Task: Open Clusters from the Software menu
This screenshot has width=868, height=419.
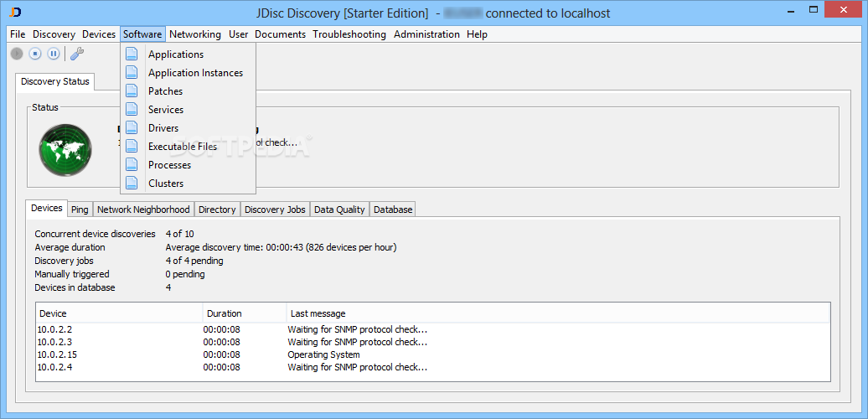Action: [188, 184]
